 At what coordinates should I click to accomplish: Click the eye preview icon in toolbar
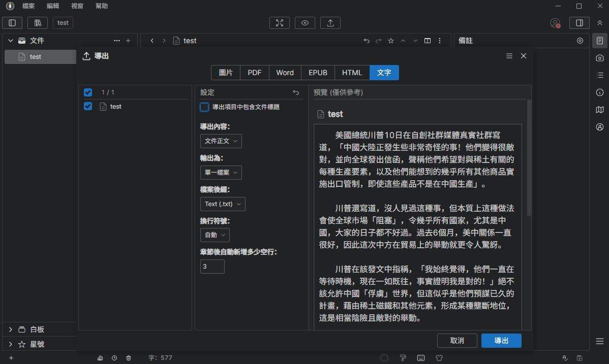[x=304, y=23]
